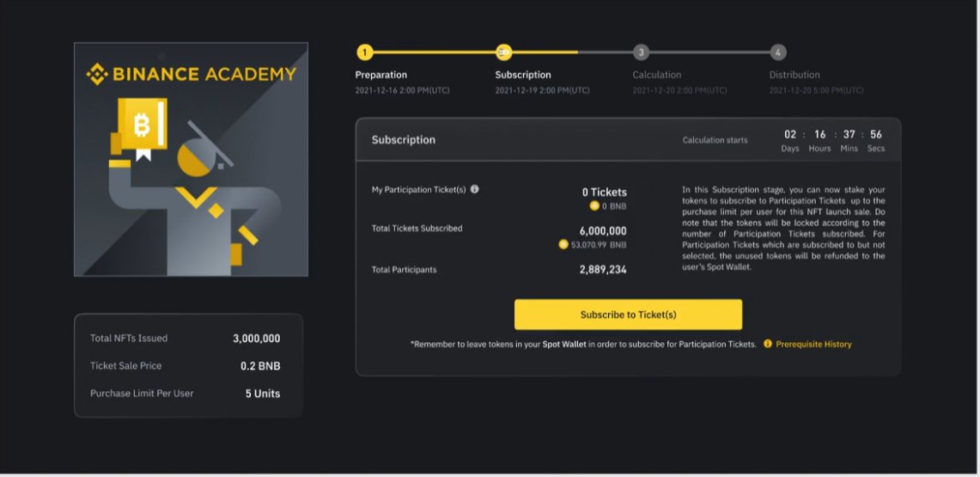980x477 pixels.
Task: Click the progress bar between Preparation and Subscription
Action: click(435, 52)
